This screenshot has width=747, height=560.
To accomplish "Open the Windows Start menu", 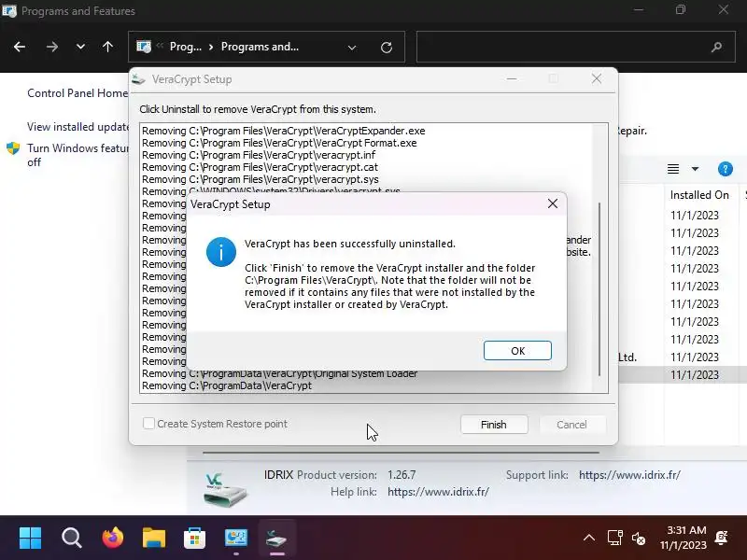I will click(31, 539).
